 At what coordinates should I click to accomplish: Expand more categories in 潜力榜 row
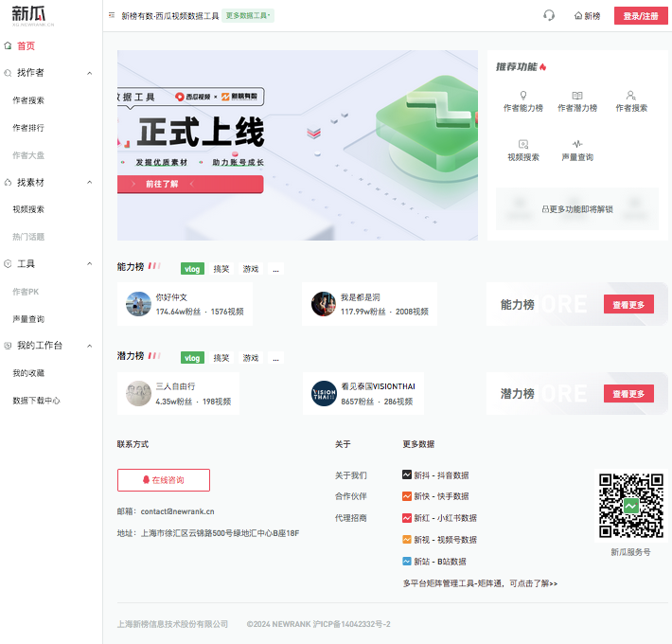click(275, 358)
